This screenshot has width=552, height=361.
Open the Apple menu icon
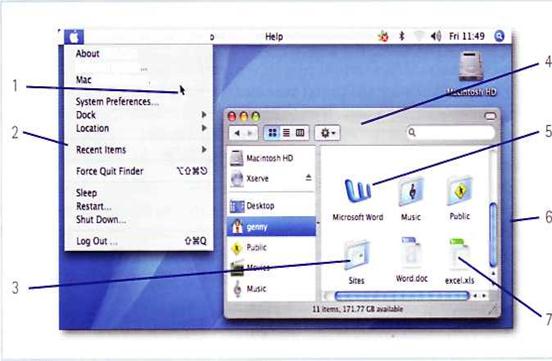coord(74,37)
